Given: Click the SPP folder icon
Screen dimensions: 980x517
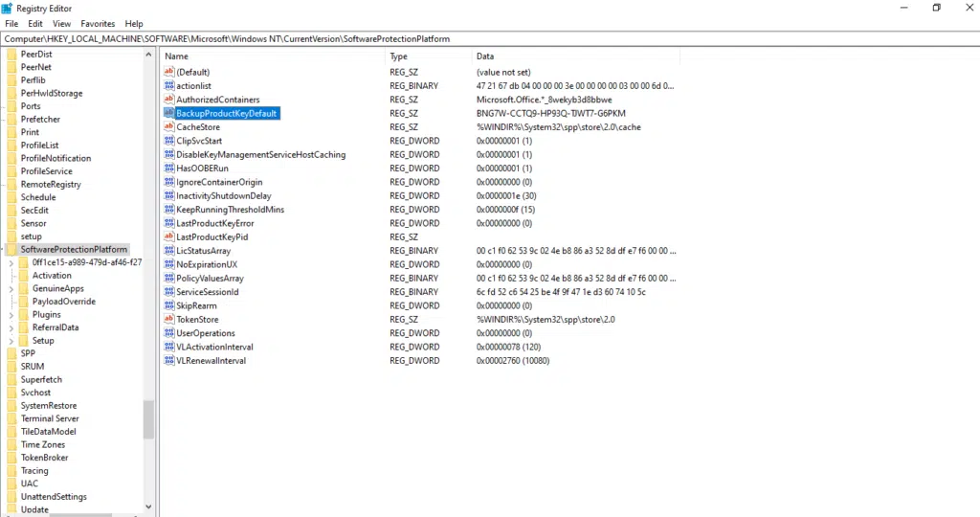Looking at the screenshot, I should 11,353.
